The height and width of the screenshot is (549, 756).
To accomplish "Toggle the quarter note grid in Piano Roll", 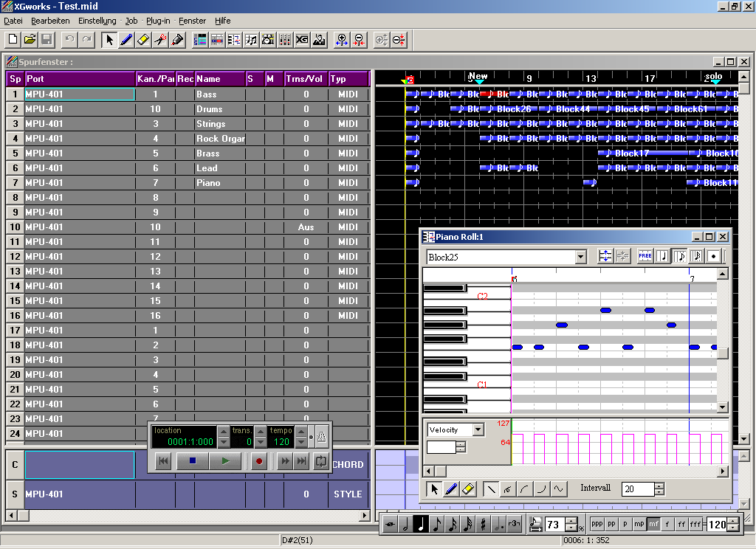I will [x=663, y=257].
